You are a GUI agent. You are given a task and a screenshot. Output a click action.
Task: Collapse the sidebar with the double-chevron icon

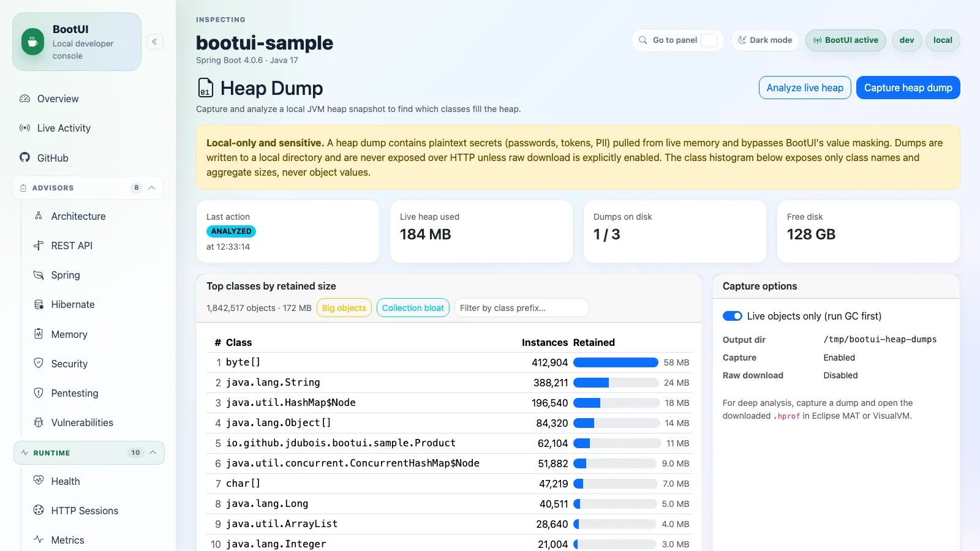coord(155,42)
